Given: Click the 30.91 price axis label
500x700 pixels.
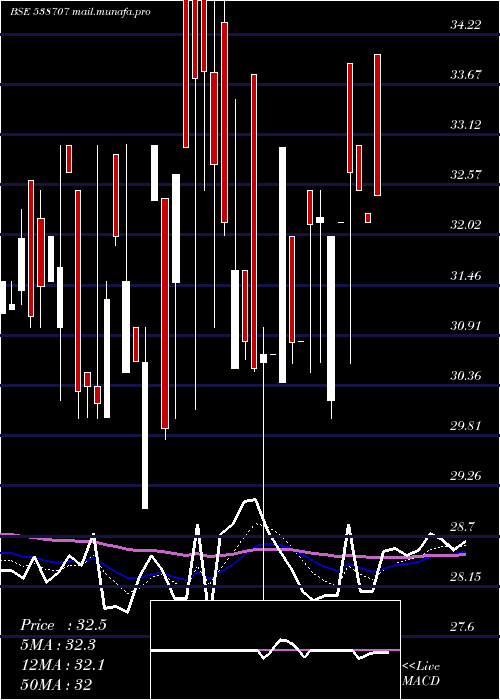Looking at the screenshot, I should tap(466, 326).
